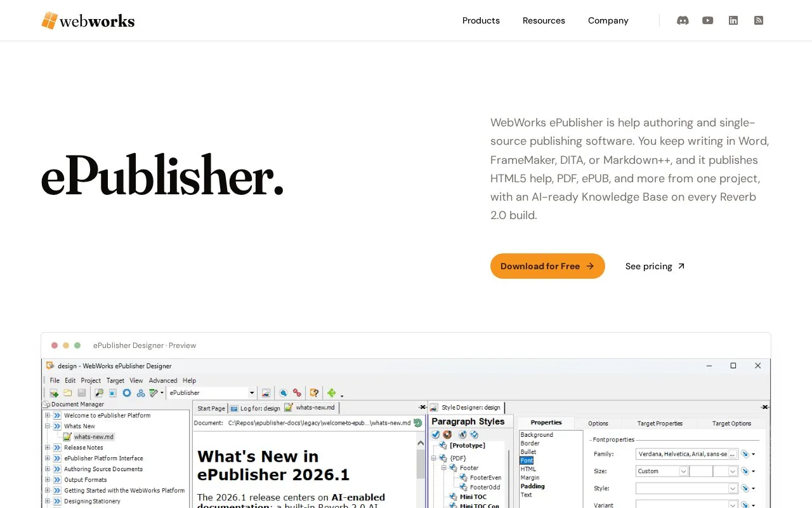Select Authoring Source Documents tree item
This screenshot has width=812, height=508.
pyautogui.click(x=103, y=469)
